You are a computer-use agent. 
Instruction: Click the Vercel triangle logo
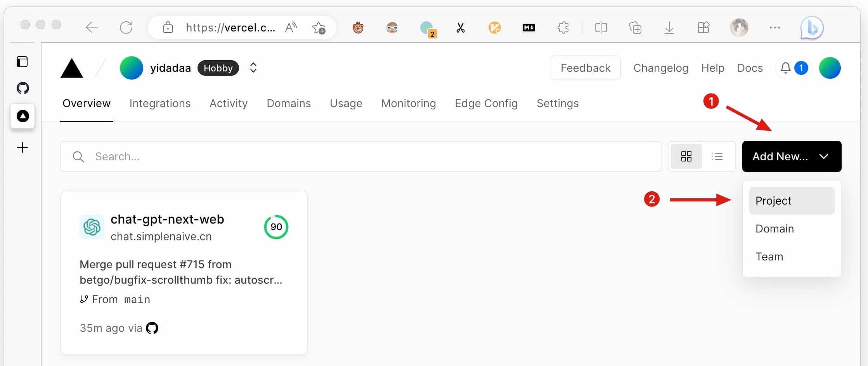[72, 68]
